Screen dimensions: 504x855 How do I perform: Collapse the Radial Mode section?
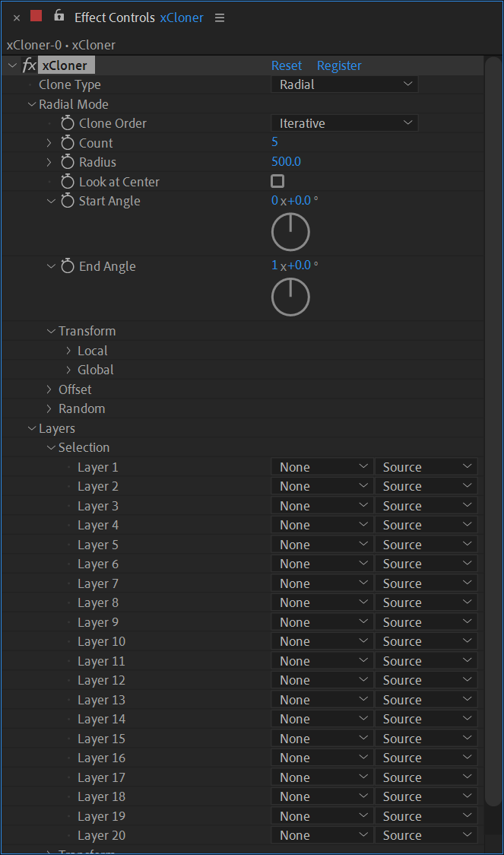32,104
